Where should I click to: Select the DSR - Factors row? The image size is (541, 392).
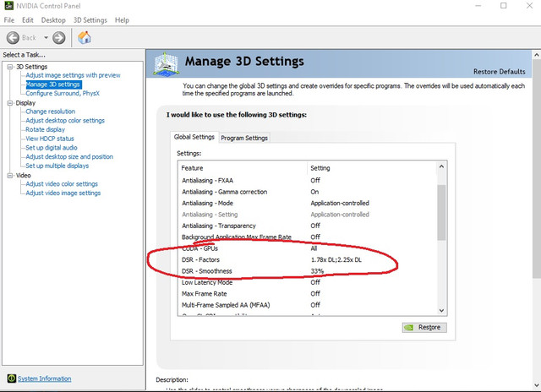(308, 259)
